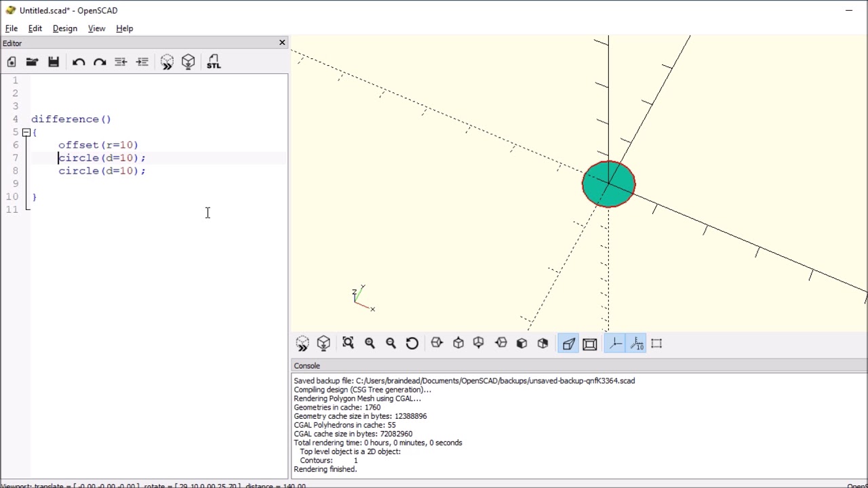868x488 pixels.
Task: Close the Editor panel
Action: (282, 43)
